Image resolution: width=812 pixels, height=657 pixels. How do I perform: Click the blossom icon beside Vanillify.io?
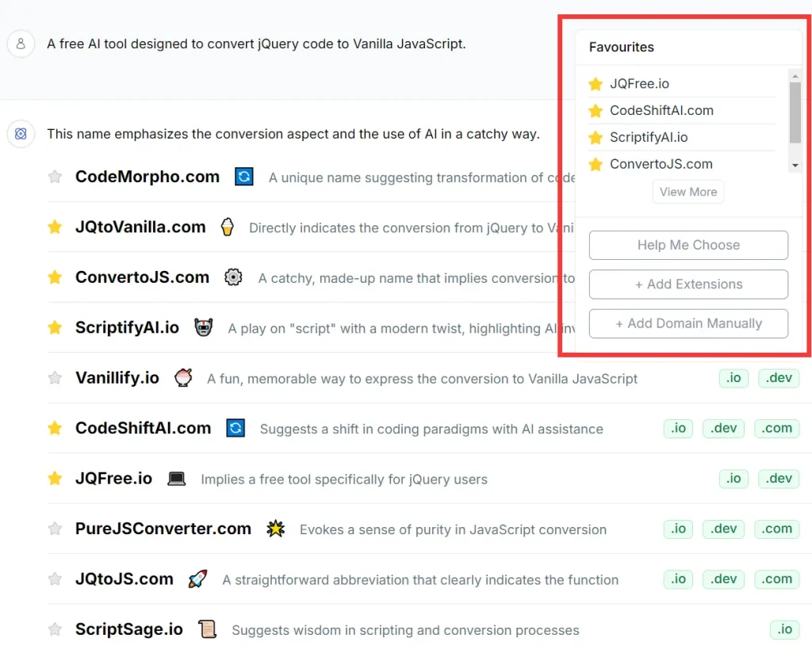point(183,378)
